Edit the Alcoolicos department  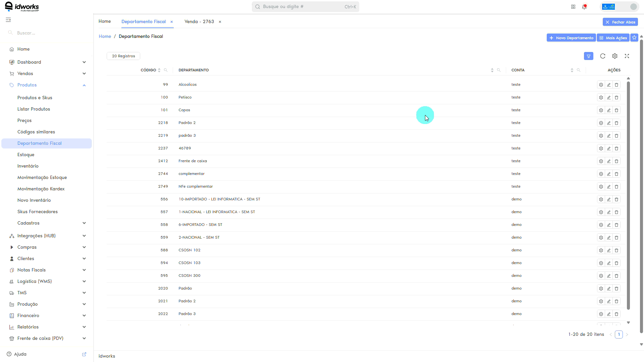point(609,85)
